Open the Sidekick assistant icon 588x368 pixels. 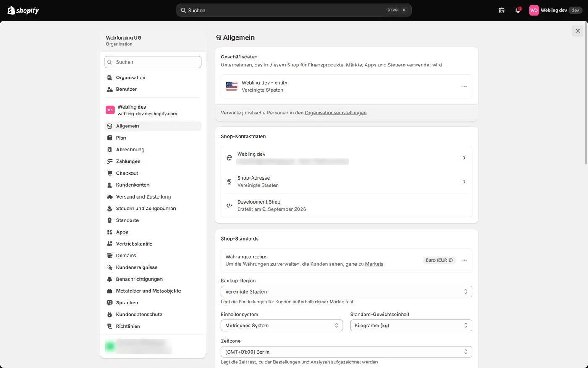[501, 10]
